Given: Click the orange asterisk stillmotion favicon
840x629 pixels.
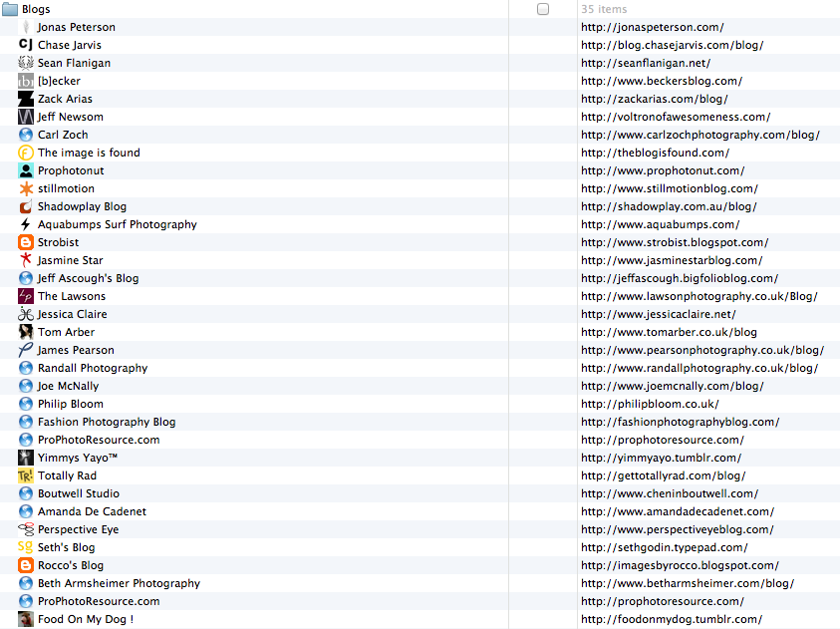Looking at the screenshot, I should pyautogui.click(x=26, y=188).
